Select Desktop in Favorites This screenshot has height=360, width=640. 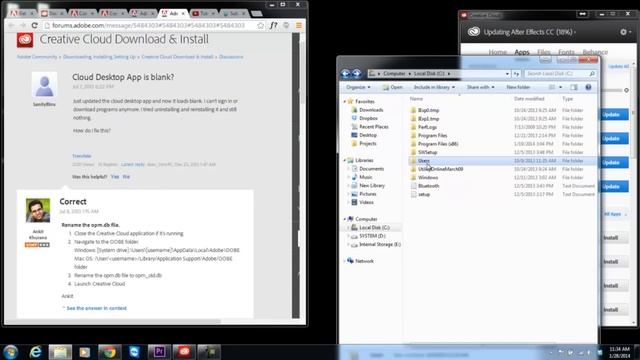(367, 135)
